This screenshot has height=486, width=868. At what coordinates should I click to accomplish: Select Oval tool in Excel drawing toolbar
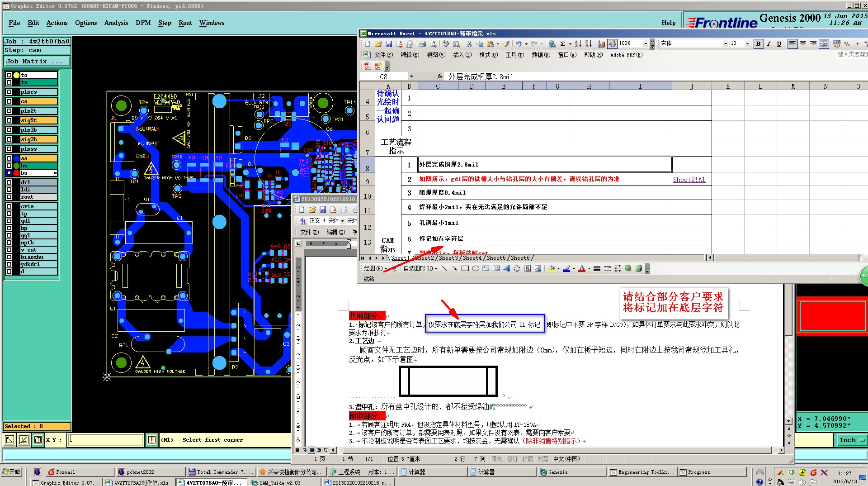click(475, 268)
